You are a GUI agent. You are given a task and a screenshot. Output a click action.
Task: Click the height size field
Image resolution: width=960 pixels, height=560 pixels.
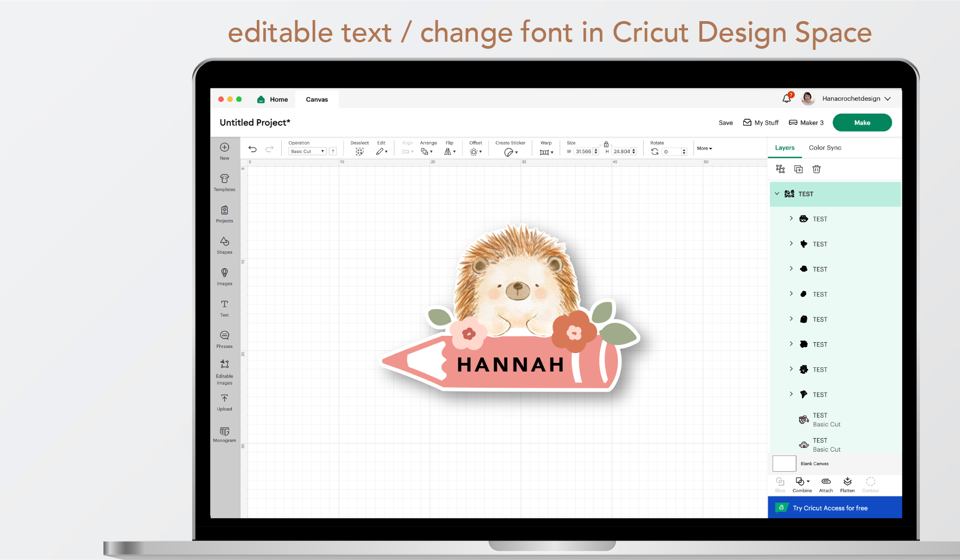[621, 152]
